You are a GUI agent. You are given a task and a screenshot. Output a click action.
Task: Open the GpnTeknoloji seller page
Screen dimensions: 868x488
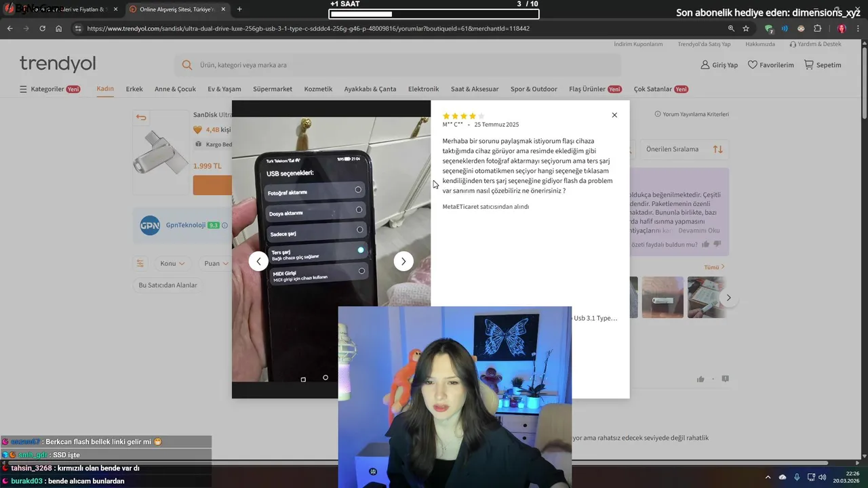pos(186,225)
